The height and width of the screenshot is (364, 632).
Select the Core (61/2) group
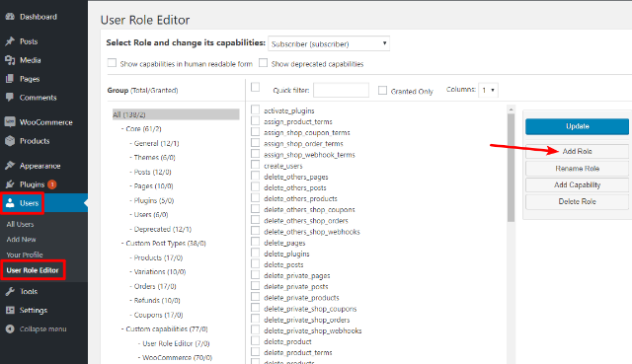coord(143,129)
